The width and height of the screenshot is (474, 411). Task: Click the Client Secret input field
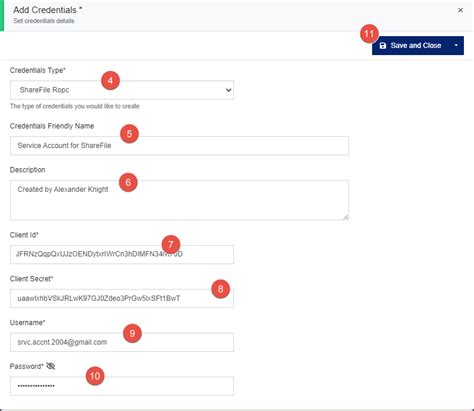click(122, 298)
